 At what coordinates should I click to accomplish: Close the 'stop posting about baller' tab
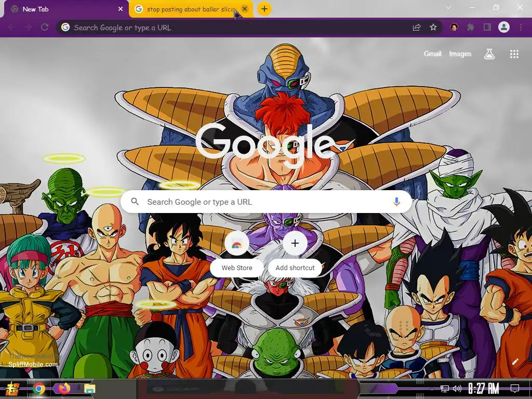point(245,9)
